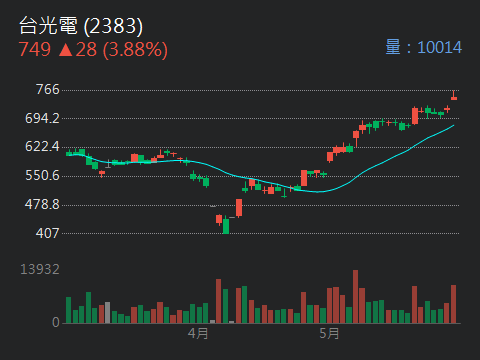Click the tallest red volume bar in May
The height and width of the screenshot is (360, 480).
click(355, 296)
